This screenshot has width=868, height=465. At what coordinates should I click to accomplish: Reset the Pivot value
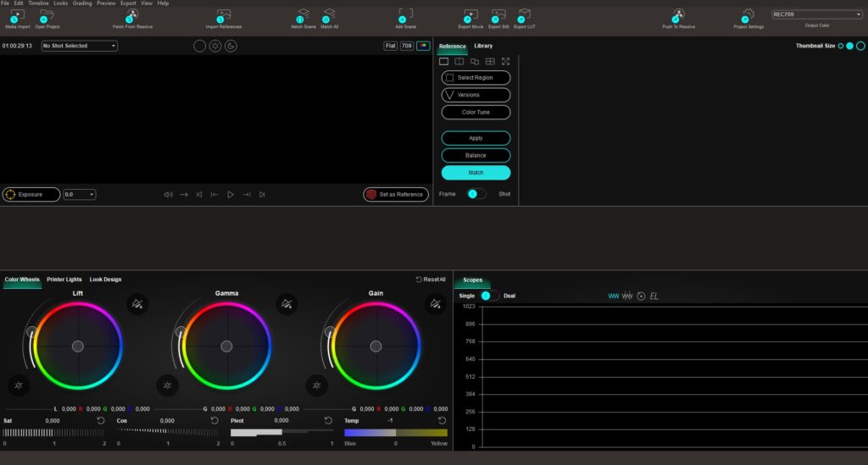coord(328,421)
